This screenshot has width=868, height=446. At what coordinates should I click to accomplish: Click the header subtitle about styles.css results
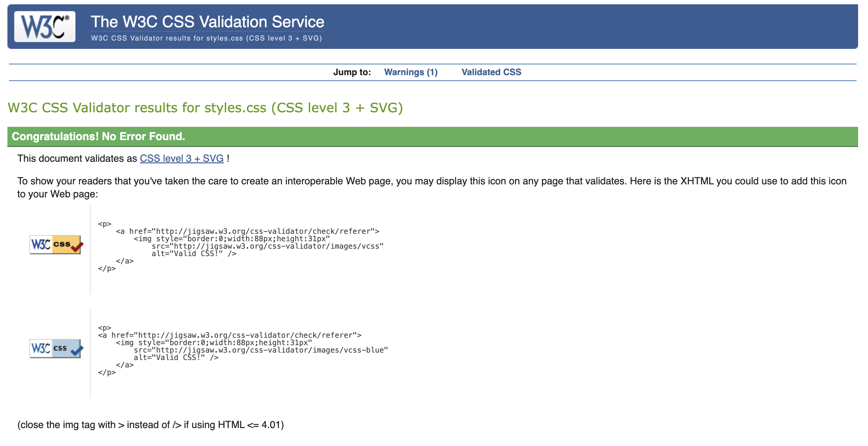(206, 38)
